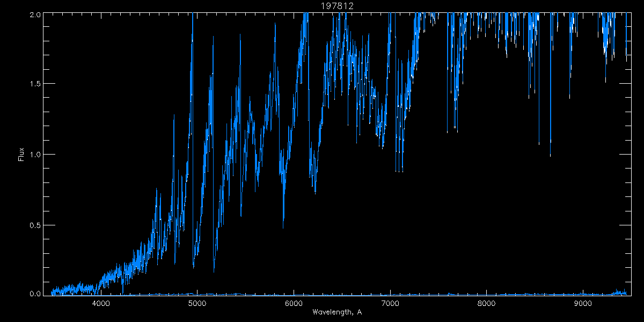Click the Flux axis label
This screenshot has width=644, height=322.
21,154
